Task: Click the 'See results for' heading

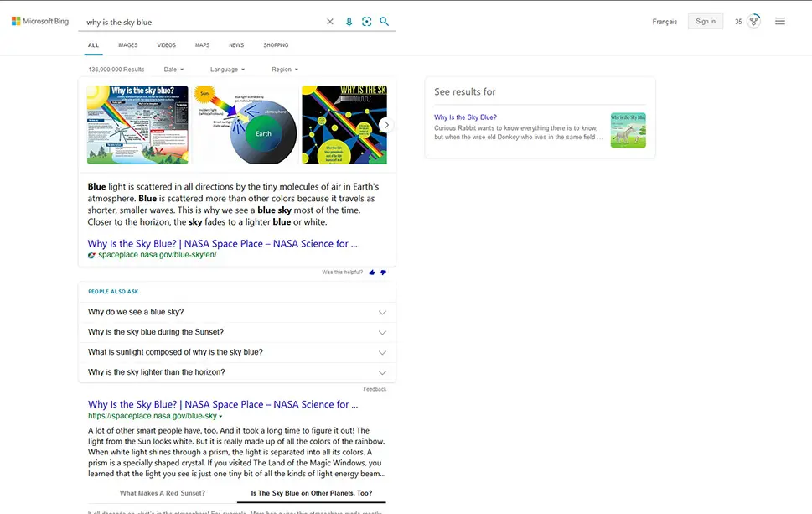Action: (x=464, y=91)
